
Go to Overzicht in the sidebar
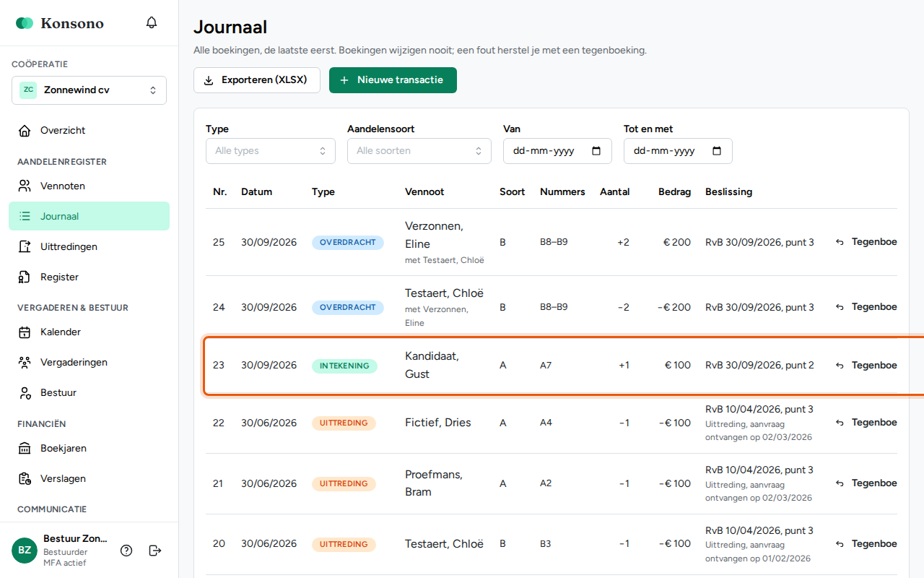click(x=89, y=131)
